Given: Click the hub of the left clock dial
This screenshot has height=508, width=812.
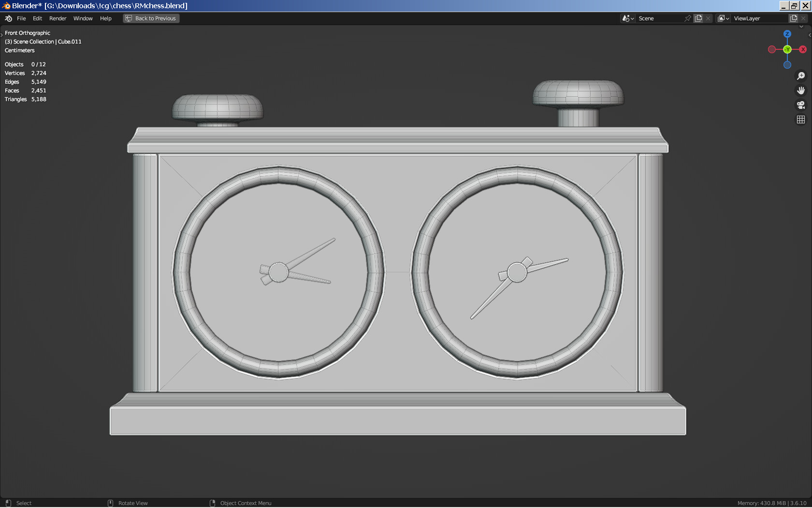Looking at the screenshot, I should tap(278, 272).
